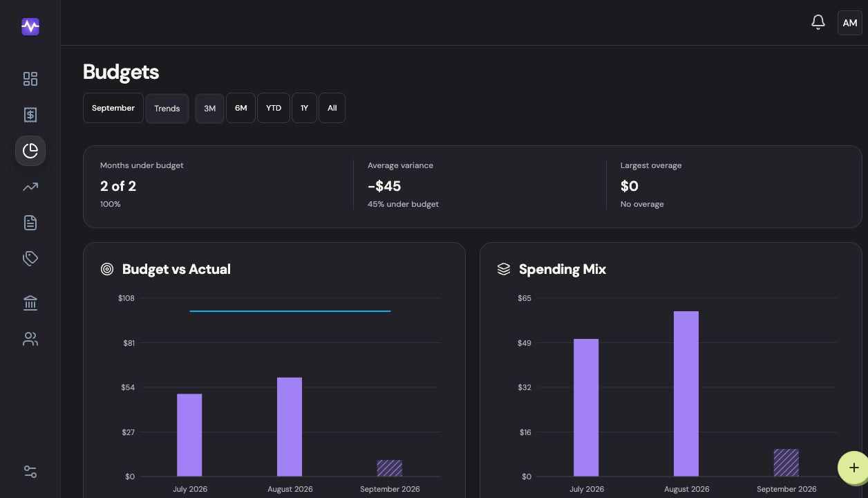Open the tags icon in sidebar

pyautogui.click(x=30, y=259)
